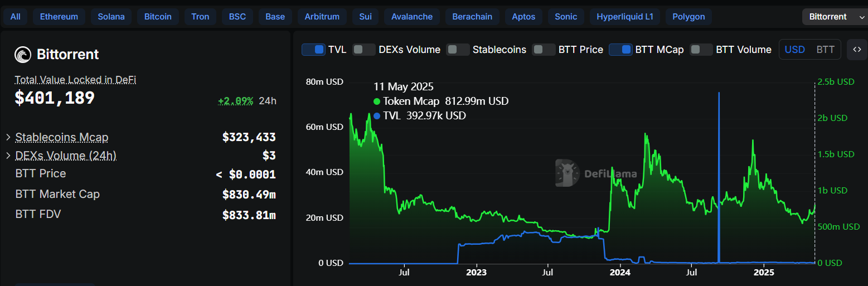
Task: Switch chart denomination to BTT
Action: tap(825, 50)
